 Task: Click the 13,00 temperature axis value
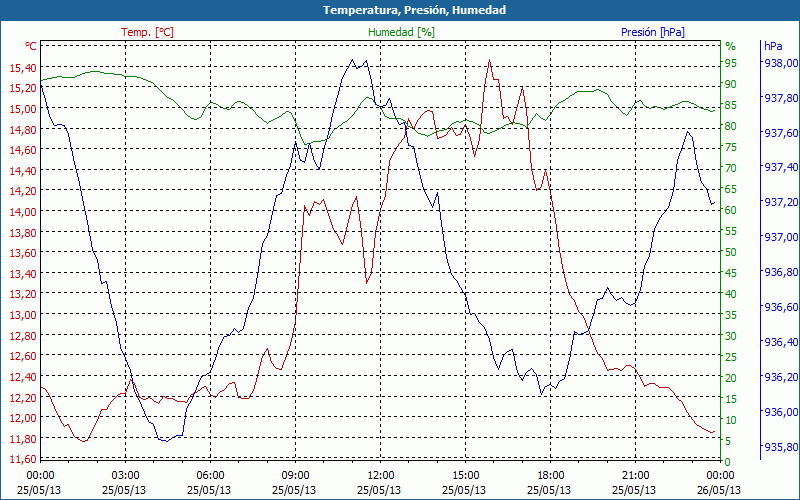pyautogui.click(x=23, y=314)
